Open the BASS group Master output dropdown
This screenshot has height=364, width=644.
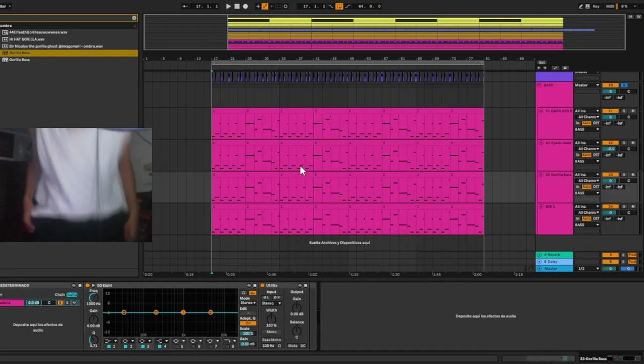587,85
